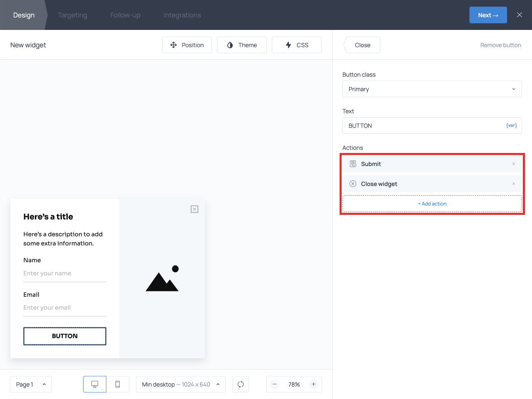This screenshot has width=532, height=399.
Task: Click the image placeholder in widget
Action: [162, 279]
